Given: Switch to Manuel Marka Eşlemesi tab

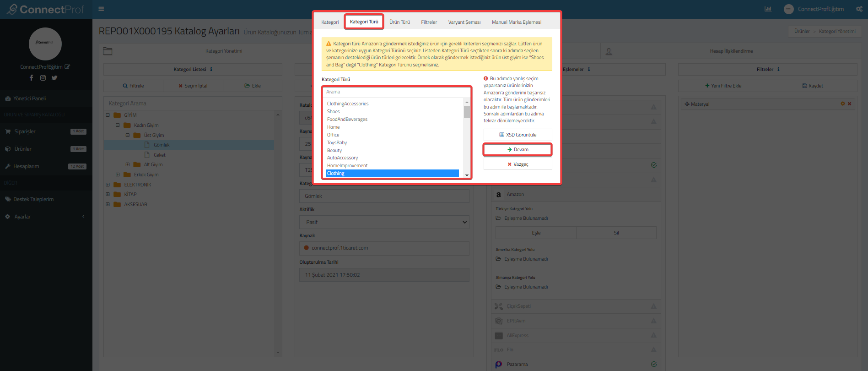Looking at the screenshot, I should (x=517, y=22).
